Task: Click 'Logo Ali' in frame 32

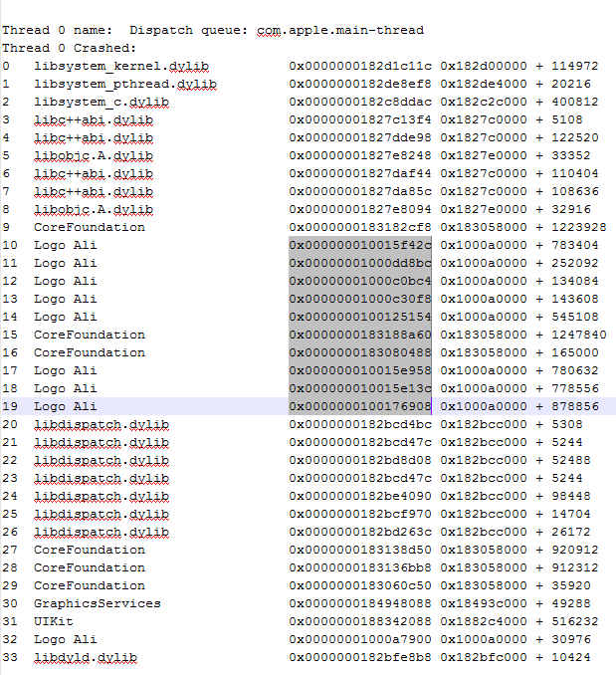Action: 66,640
